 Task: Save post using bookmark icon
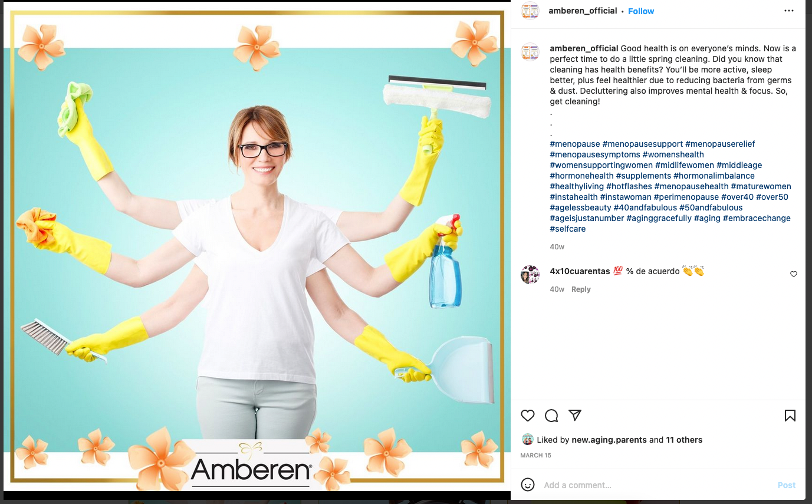click(x=790, y=416)
